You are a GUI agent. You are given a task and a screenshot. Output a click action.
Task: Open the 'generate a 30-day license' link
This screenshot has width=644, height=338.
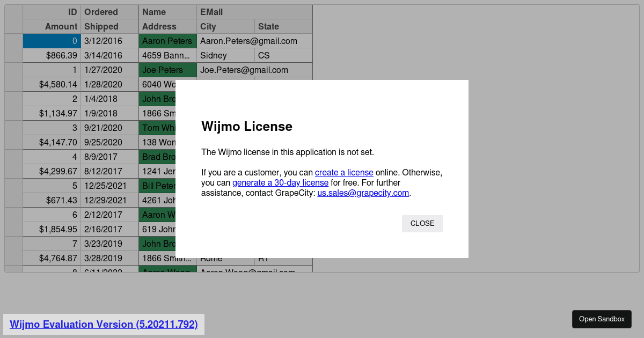[280, 182]
